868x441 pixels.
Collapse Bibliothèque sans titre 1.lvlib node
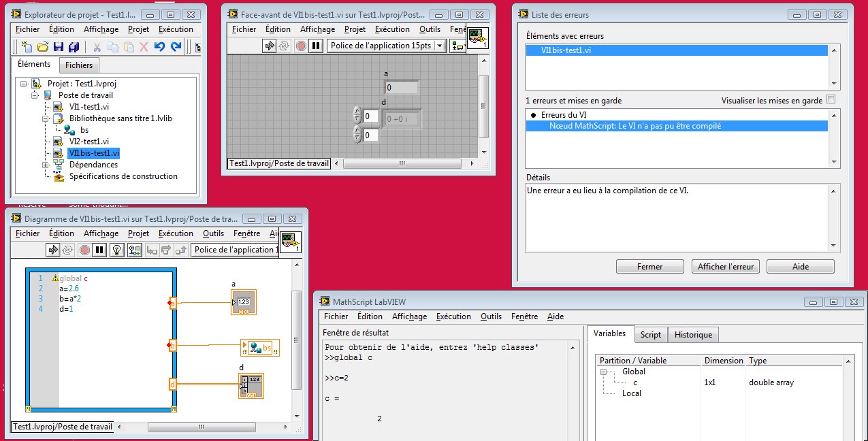[x=46, y=118]
